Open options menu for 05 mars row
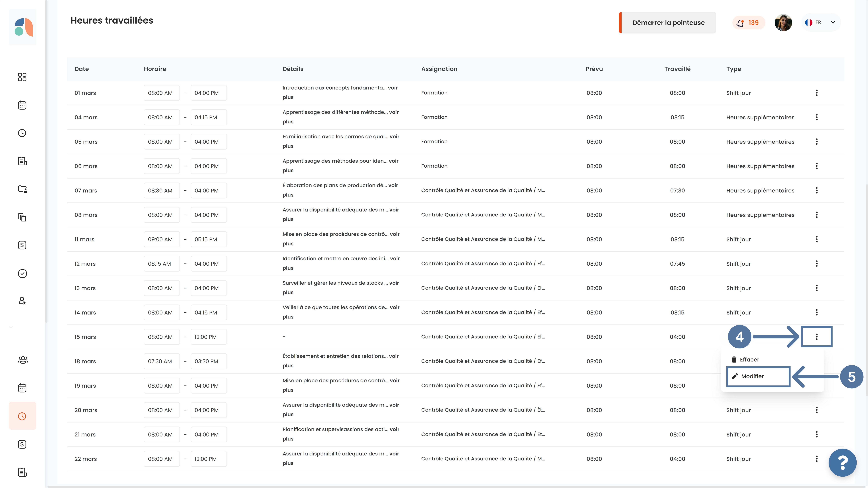The image size is (868, 488). [816, 142]
